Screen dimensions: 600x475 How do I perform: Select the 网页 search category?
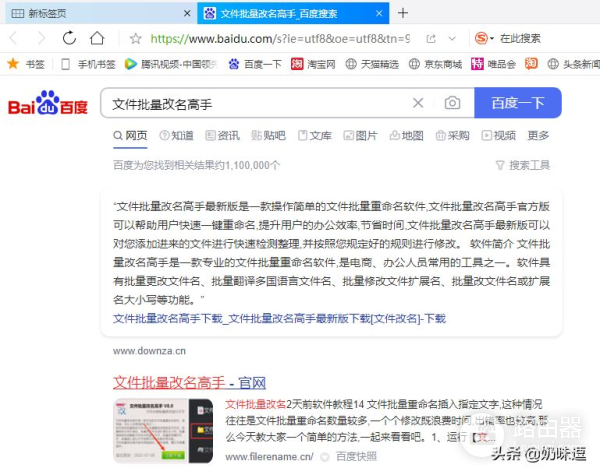[130, 135]
